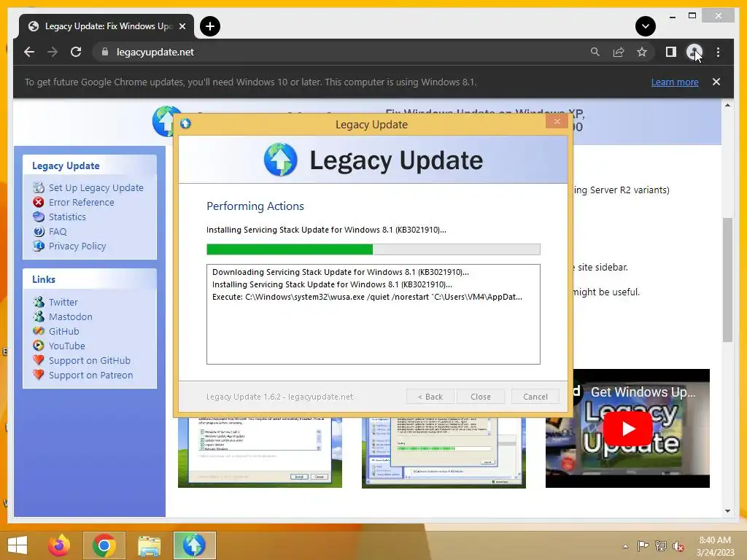Click the installation progress bar
The width and height of the screenshot is (747, 560).
(x=373, y=249)
